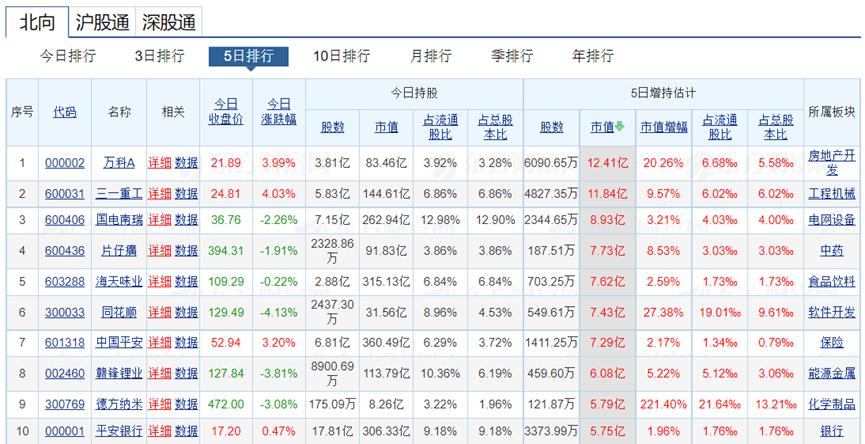Sort by 5日增持估计 市值增幅 header
This screenshot has height=444, width=865.
tap(664, 127)
